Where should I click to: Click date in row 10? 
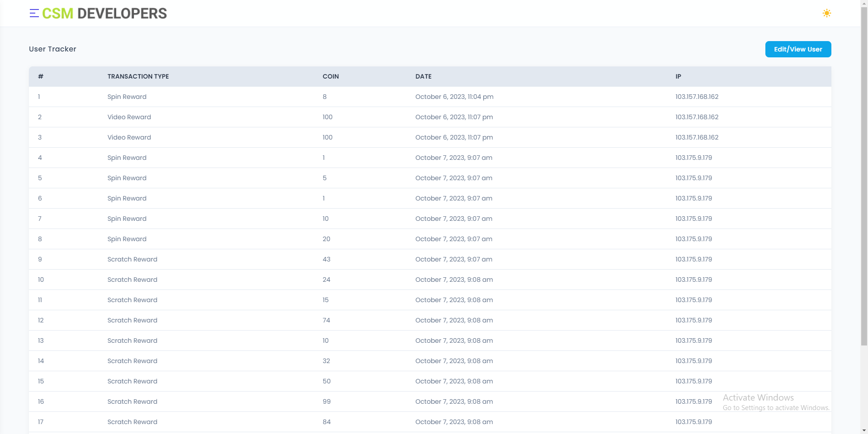tap(454, 280)
